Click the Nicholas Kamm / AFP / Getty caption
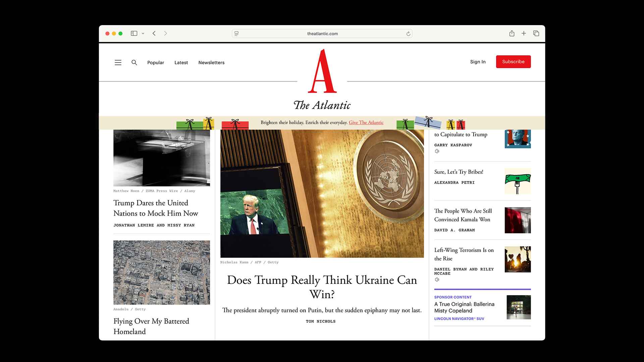 pos(249,262)
